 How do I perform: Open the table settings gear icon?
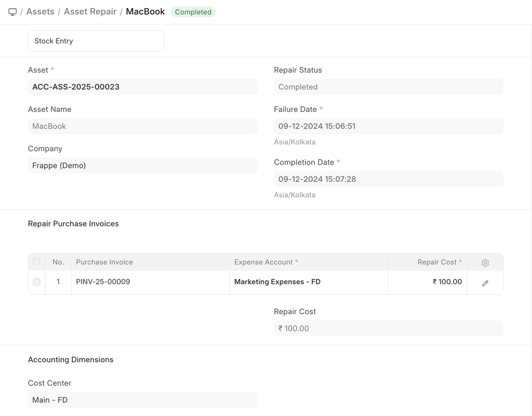pyautogui.click(x=485, y=263)
